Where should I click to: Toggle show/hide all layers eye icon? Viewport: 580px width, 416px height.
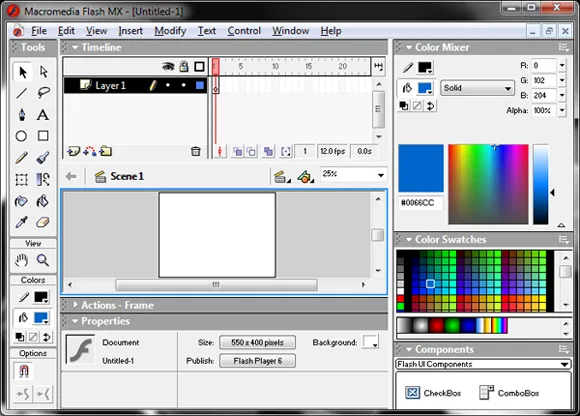coord(168,67)
